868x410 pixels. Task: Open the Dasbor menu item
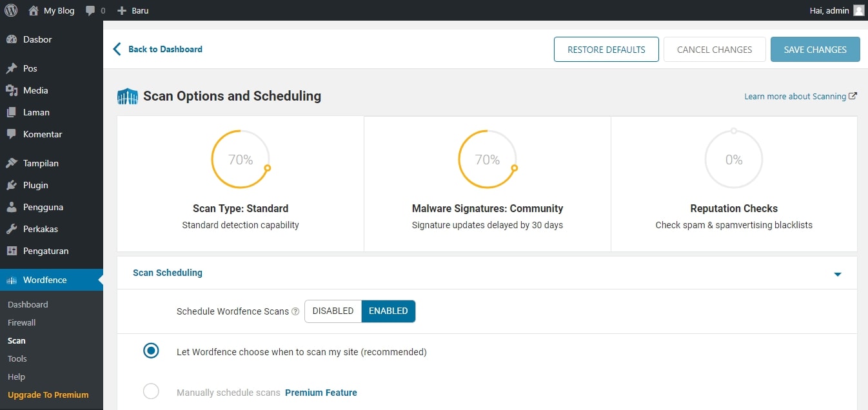tap(52, 39)
